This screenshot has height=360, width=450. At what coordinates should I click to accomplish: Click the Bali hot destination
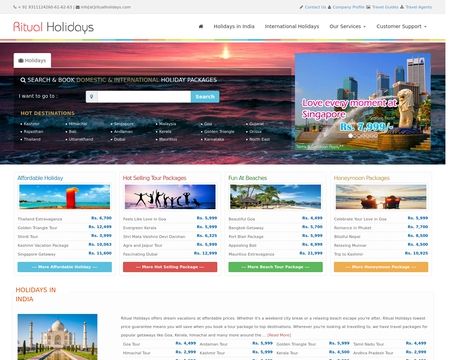pyautogui.click(x=73, y=132)
